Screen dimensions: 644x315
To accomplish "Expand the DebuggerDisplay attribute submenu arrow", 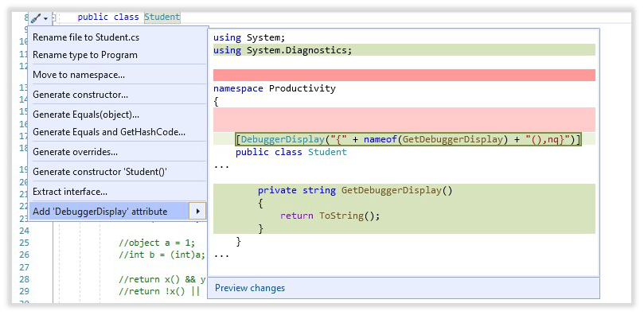I will click(197, 212).
